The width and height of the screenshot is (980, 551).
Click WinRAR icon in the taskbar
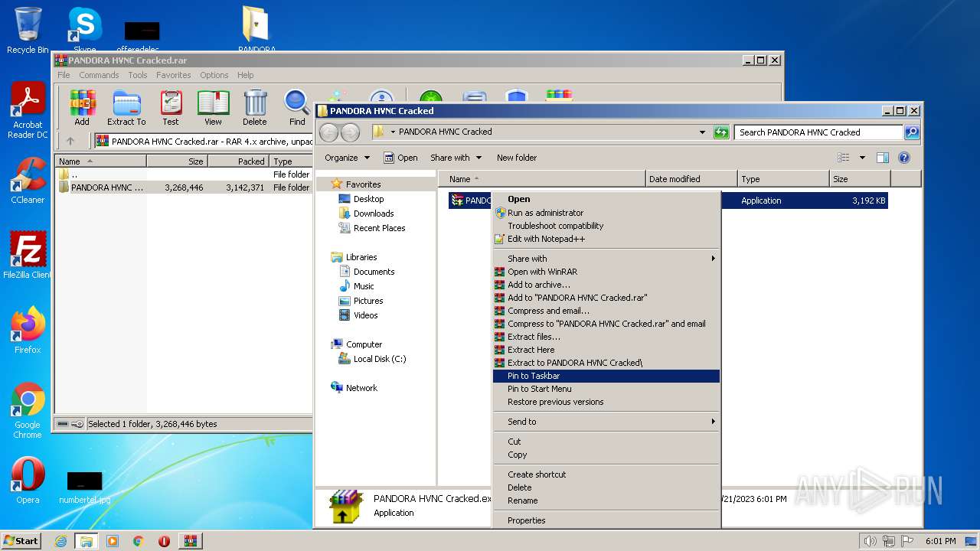pyautogui.click(x=191, y=541)
